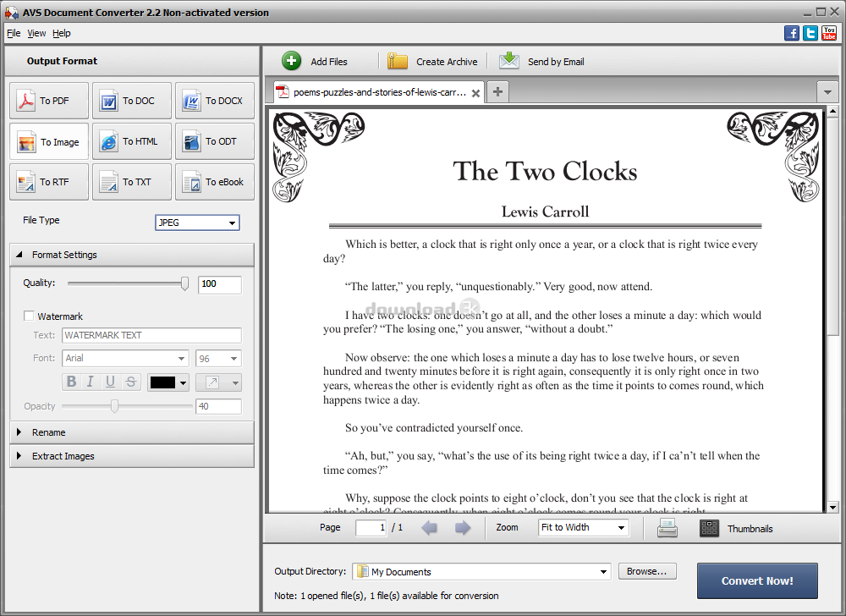Enable the Watermark checkbox
Screen dimensions: 846x616
click(x=29, y=316)
